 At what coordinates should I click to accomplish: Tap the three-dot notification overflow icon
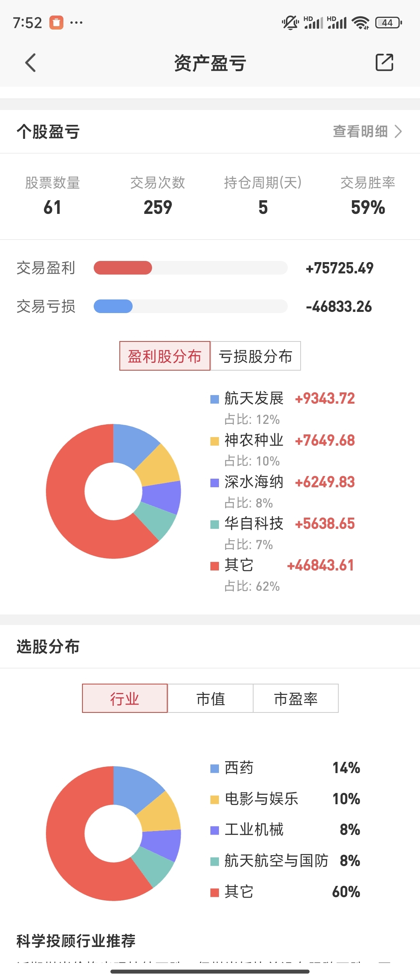coord(76,23)
